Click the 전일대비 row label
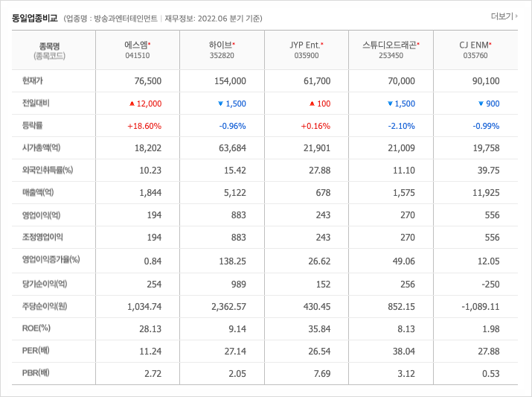Image resolution: width=532 pixels, height=397 pixels. point(36,103)
